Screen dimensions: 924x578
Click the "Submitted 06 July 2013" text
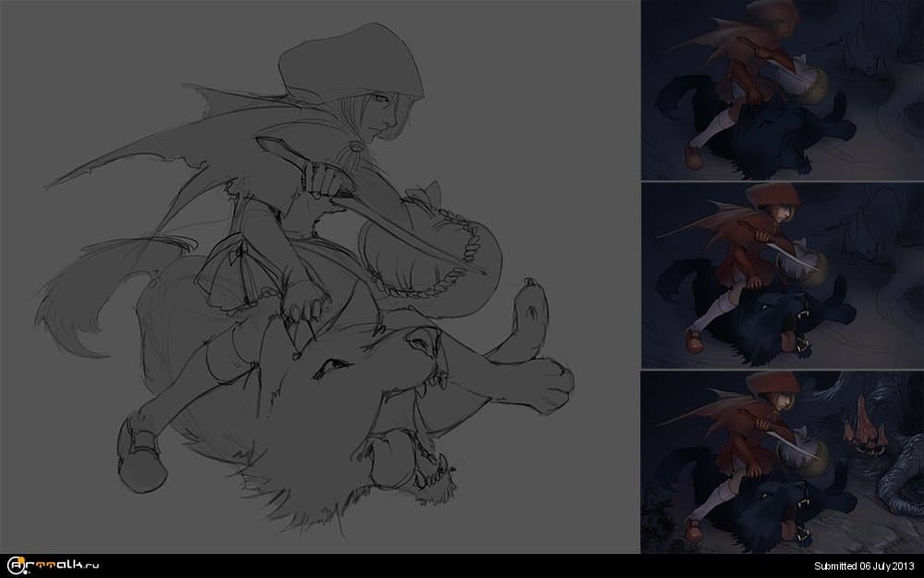(x=863, y=565)
